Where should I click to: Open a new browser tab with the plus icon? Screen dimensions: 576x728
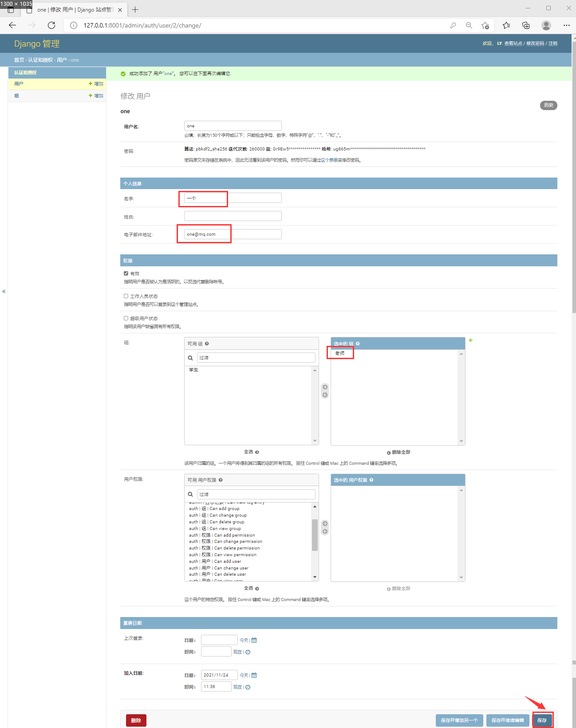[135, 9]
